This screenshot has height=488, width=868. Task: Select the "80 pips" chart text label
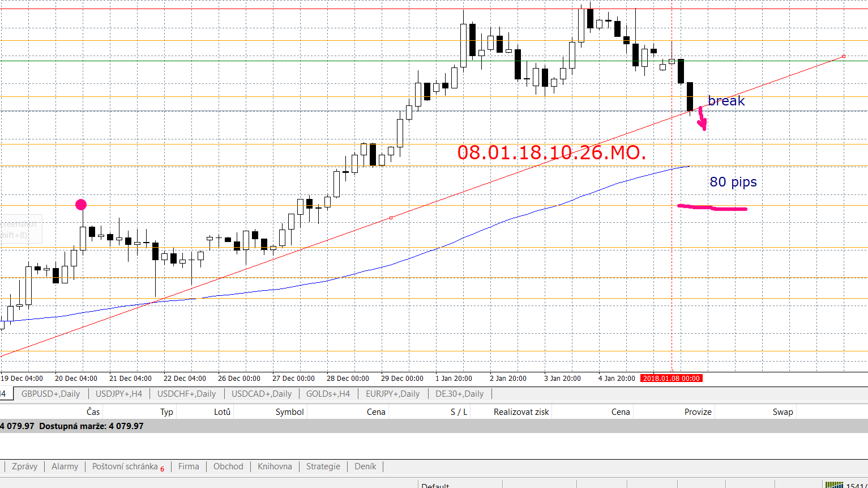pyautogui.click(x=733, y=182)
